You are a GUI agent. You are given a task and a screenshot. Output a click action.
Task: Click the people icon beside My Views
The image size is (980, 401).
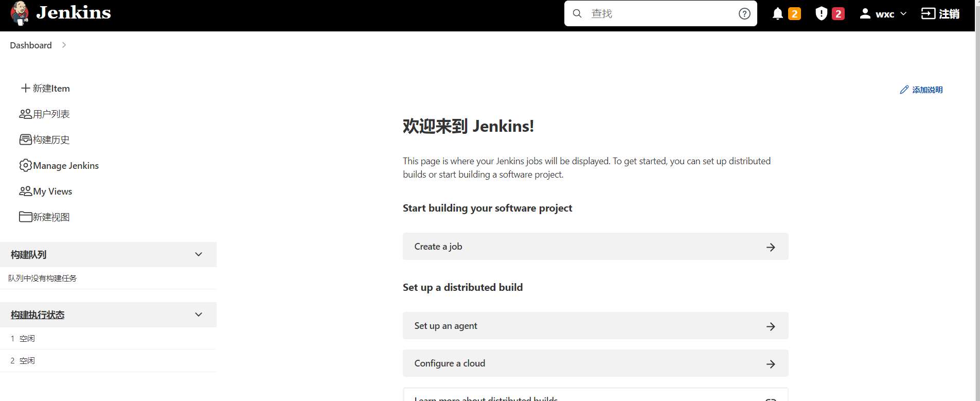coord(26,191)
